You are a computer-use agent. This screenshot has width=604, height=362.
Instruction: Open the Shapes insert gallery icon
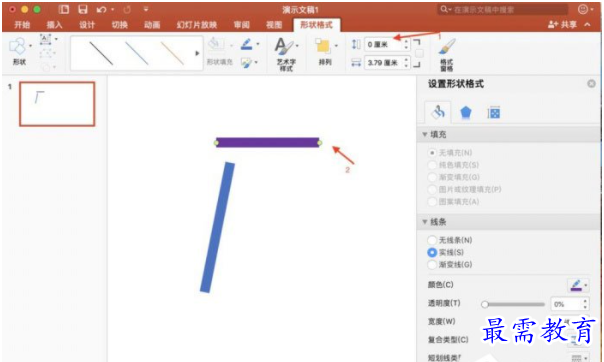(17, 46)
